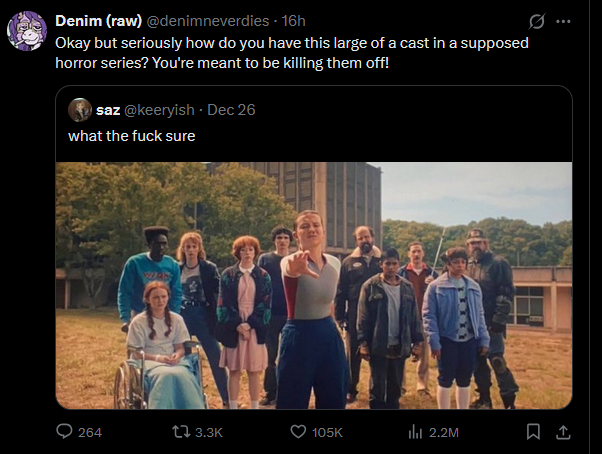Click the Grok slashed-circle icon

pyautogui.click(x=536, y=21)
